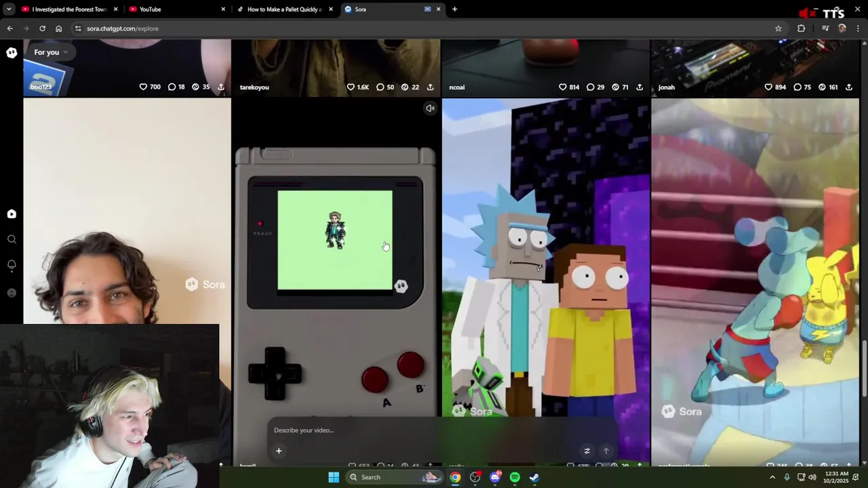
Task: Remix boo123's video showing 35
Action: point(201,87)
